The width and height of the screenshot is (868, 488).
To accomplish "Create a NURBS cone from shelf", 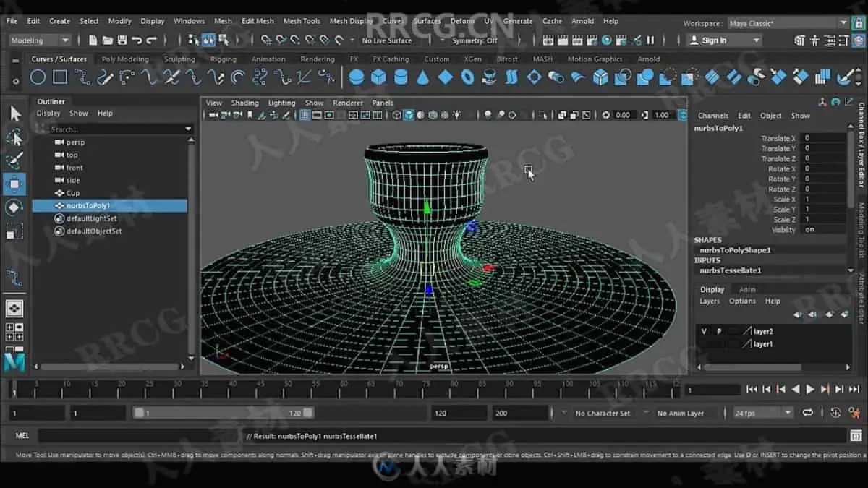I will pyautogui.click(x=423, y=77).
